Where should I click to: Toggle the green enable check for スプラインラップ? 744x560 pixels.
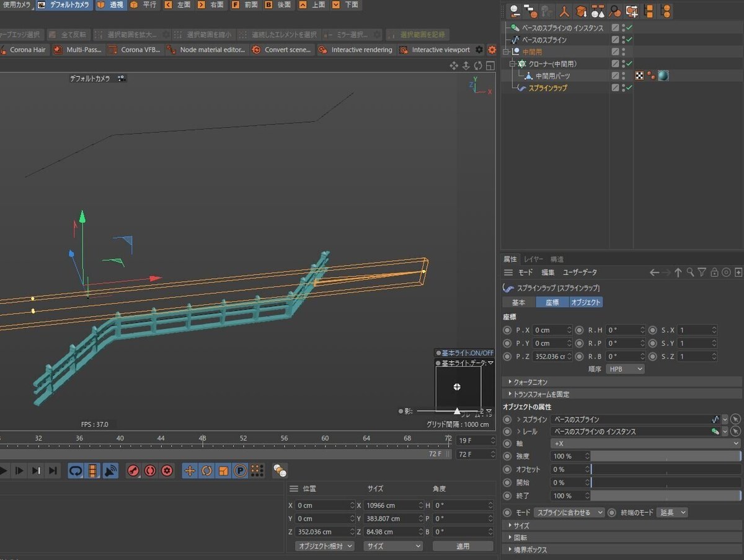pos(629,88)
